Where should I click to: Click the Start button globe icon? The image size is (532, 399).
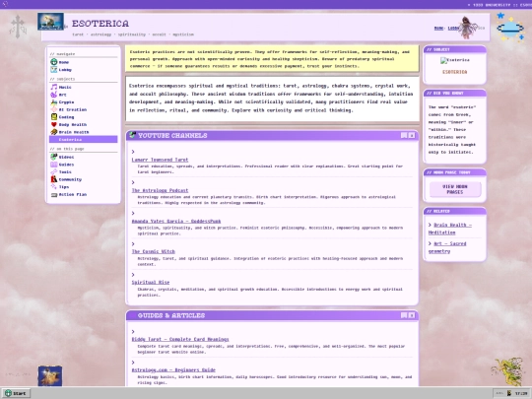tap(8, 393)
